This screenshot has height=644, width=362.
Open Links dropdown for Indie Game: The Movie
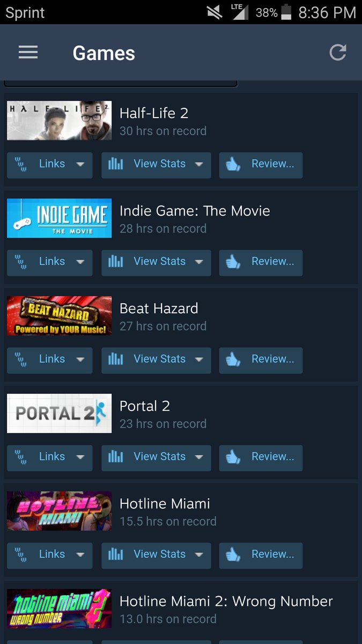point(50,263)
